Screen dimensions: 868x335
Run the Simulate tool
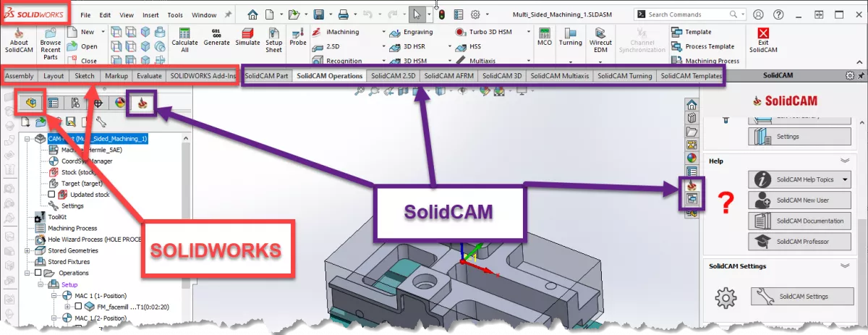tap(247, 38)
